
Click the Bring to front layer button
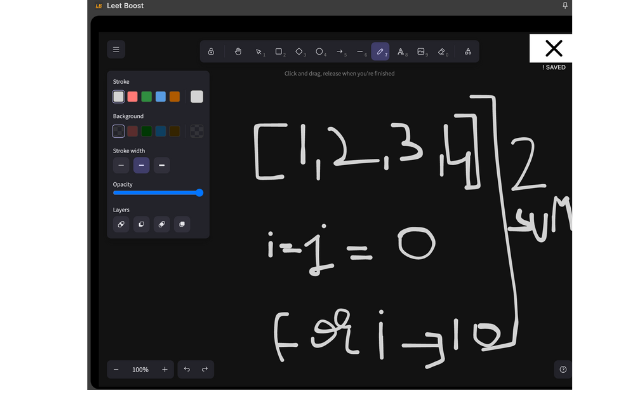coord(182,224)
